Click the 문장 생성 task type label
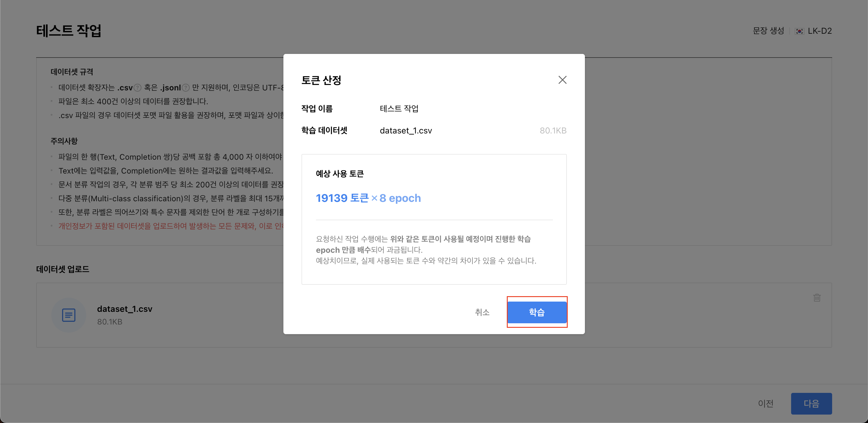This screenshot has width=868, height=423. point(768,31)
